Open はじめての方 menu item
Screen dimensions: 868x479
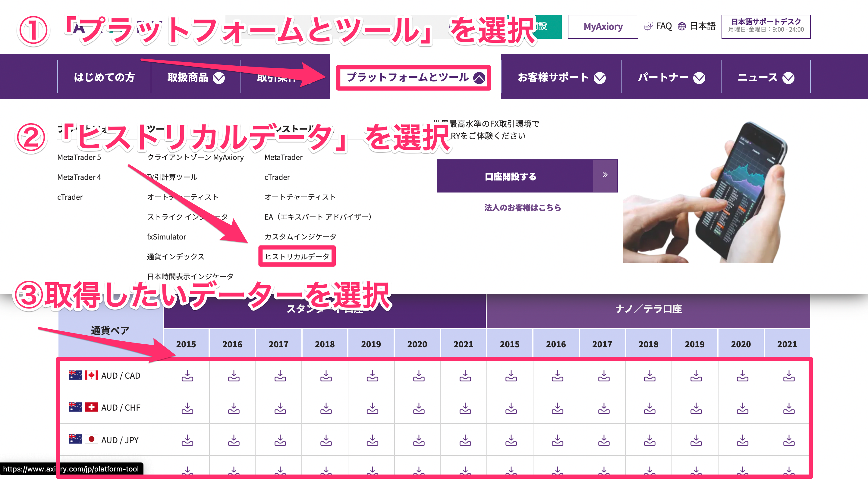(x=104, y=77)
